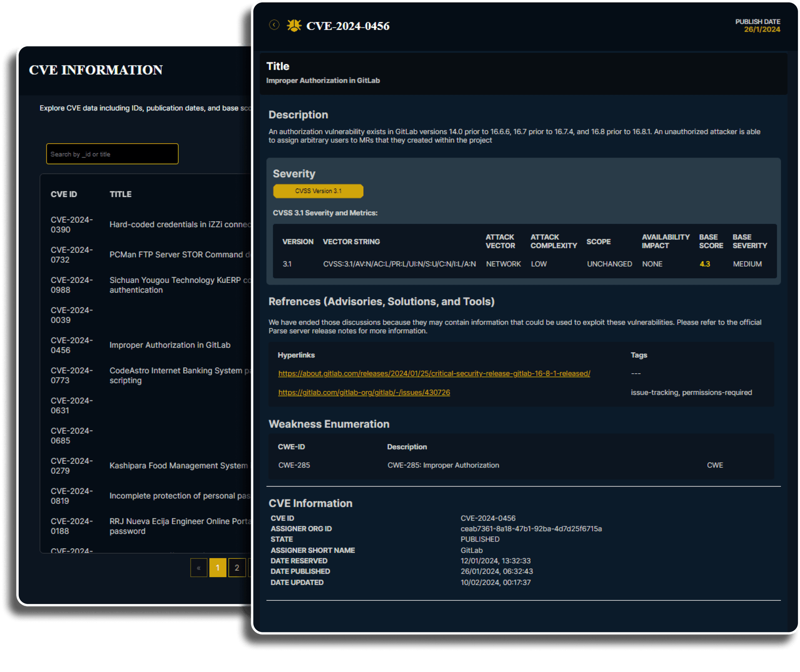Open the GitLab 16-8-1 security release link
The image size is (800, 672).
click(434, 373)
